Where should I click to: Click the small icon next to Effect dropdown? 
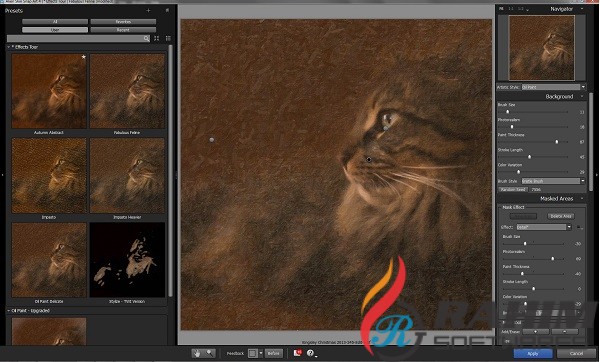tap(579, 227)
